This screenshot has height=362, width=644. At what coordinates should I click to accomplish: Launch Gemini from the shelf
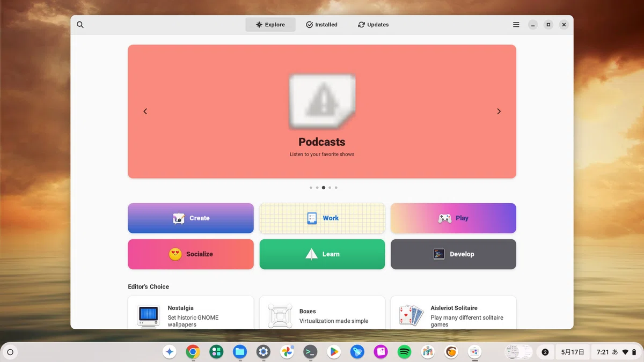tap(170, 352)
